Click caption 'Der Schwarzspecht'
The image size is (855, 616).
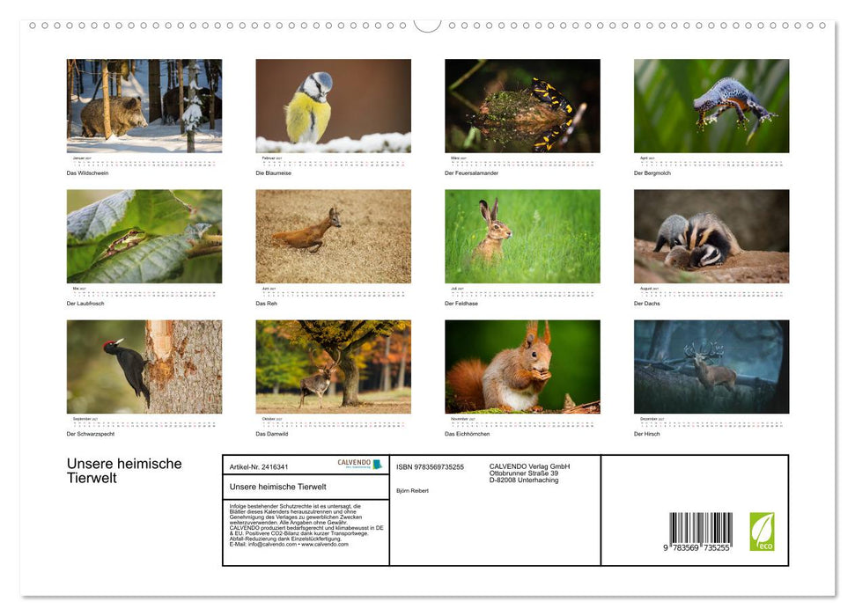point(91,435)
